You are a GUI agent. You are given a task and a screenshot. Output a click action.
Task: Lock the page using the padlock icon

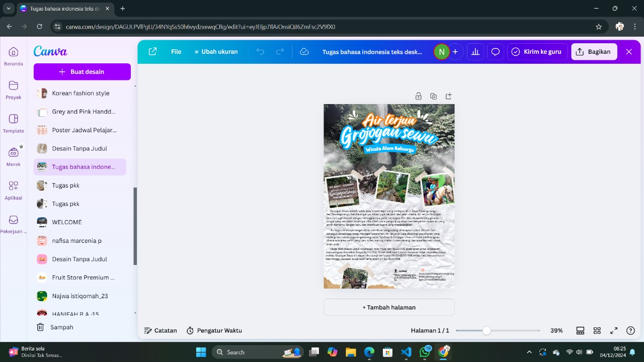[418, 96]
